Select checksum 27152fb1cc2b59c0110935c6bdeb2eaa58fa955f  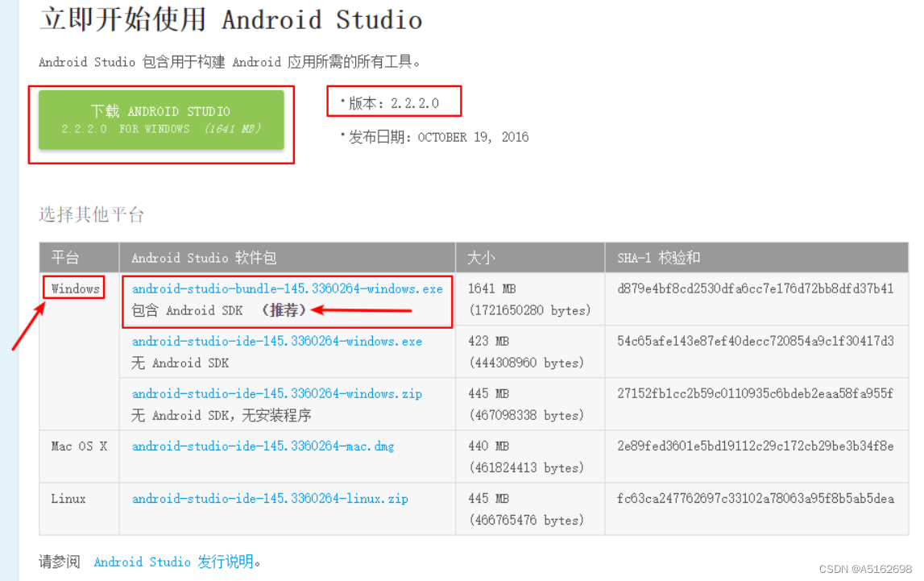(x=756, y=393)
